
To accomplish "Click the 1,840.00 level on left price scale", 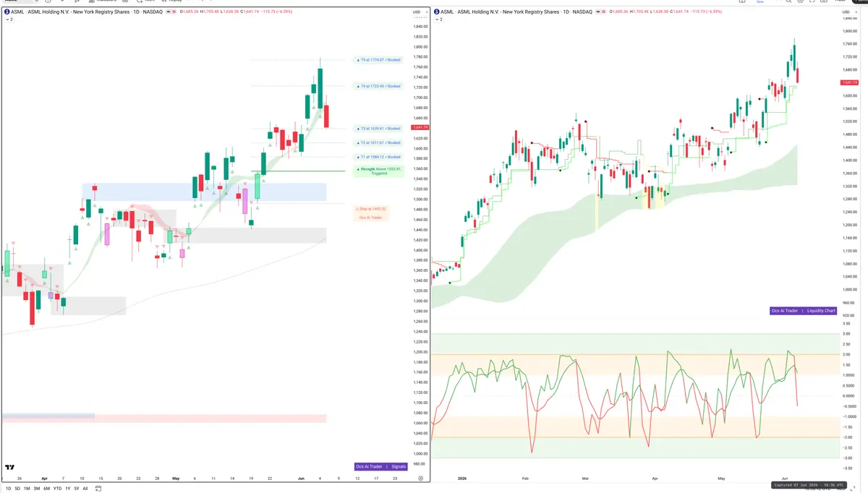I will pyautogui.click(x=420, y=26).
